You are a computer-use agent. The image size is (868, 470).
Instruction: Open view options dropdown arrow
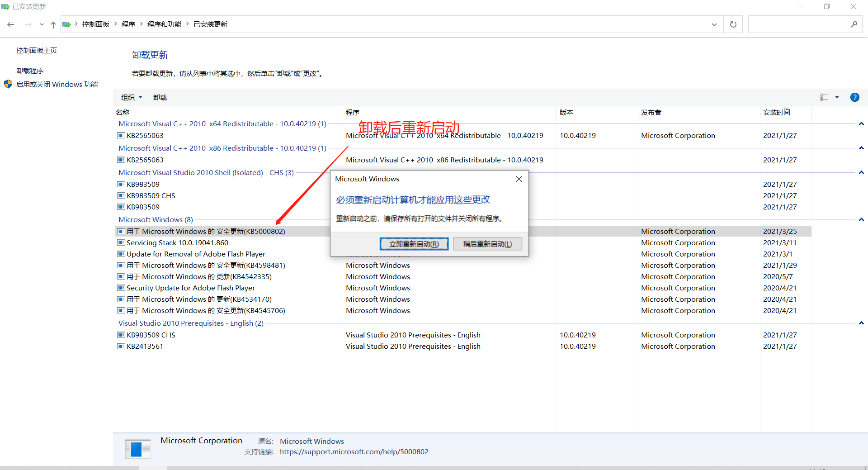tap(837, 97)
